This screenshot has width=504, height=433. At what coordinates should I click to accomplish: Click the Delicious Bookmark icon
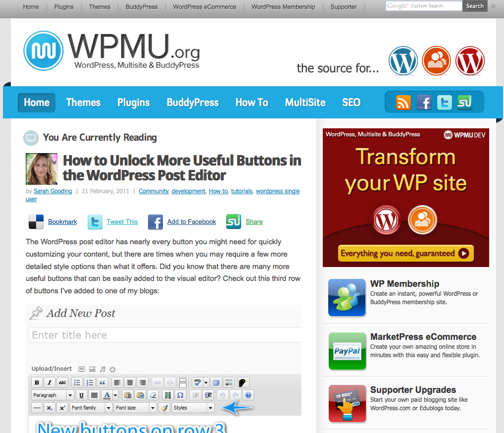(36, 221)
